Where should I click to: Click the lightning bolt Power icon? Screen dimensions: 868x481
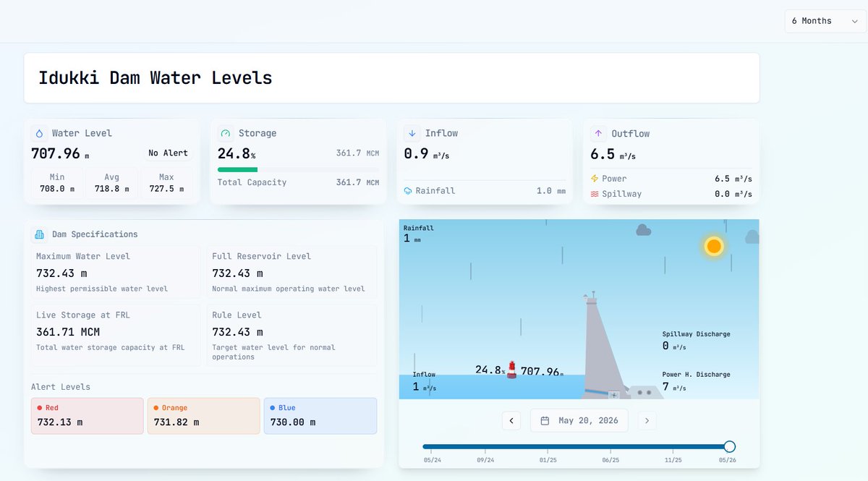tap(595, 179)
